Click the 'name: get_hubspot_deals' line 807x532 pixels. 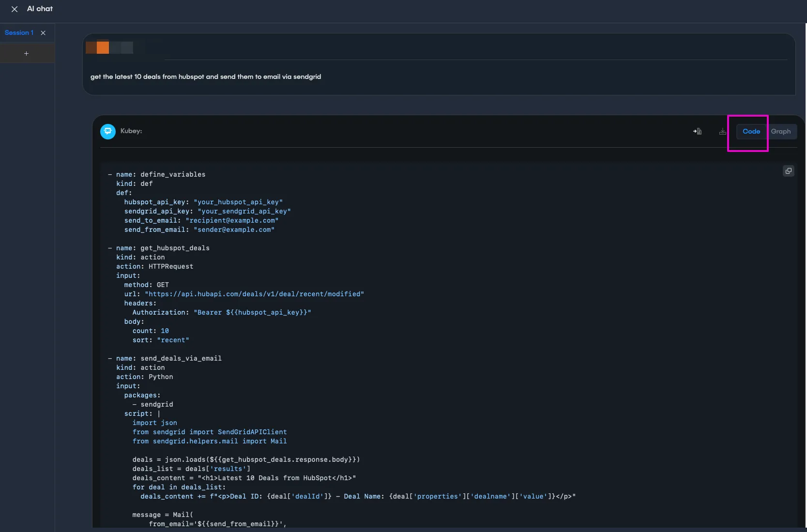tap(158, 248)
